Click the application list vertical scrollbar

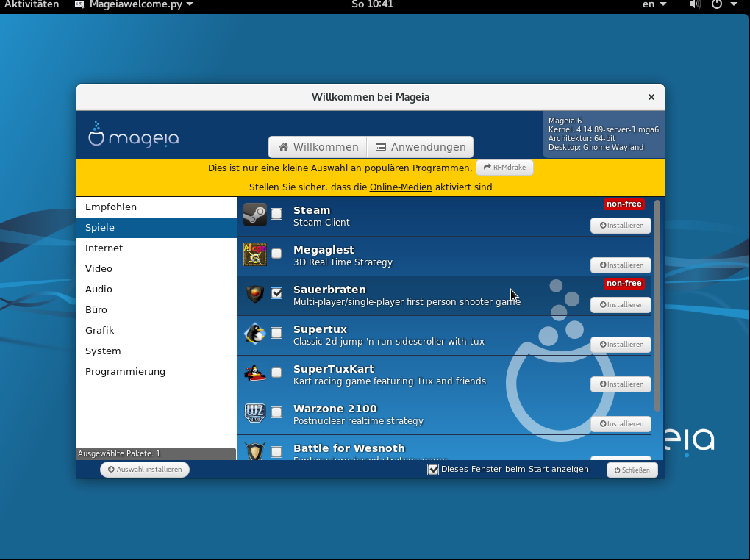(x=657, y=305)
